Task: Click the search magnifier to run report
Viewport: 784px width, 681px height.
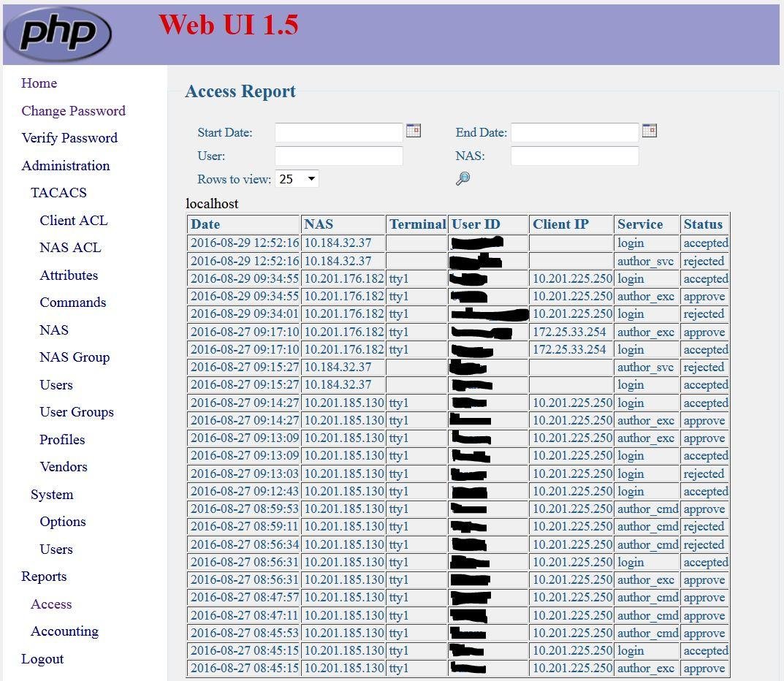Action: [x=463, y=178]
